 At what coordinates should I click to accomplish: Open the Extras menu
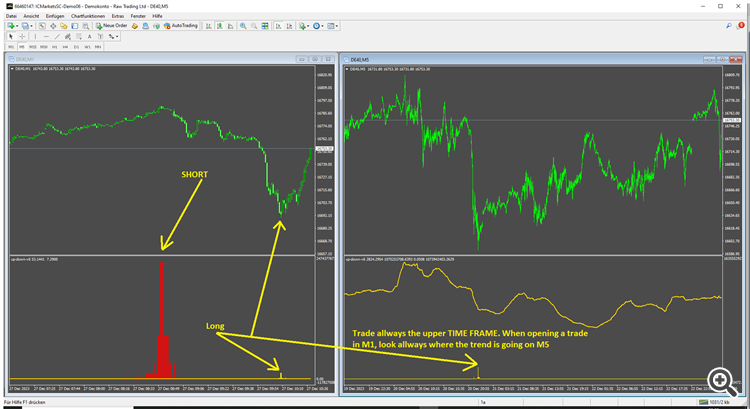pyautogui.click(x=118, y=16)
